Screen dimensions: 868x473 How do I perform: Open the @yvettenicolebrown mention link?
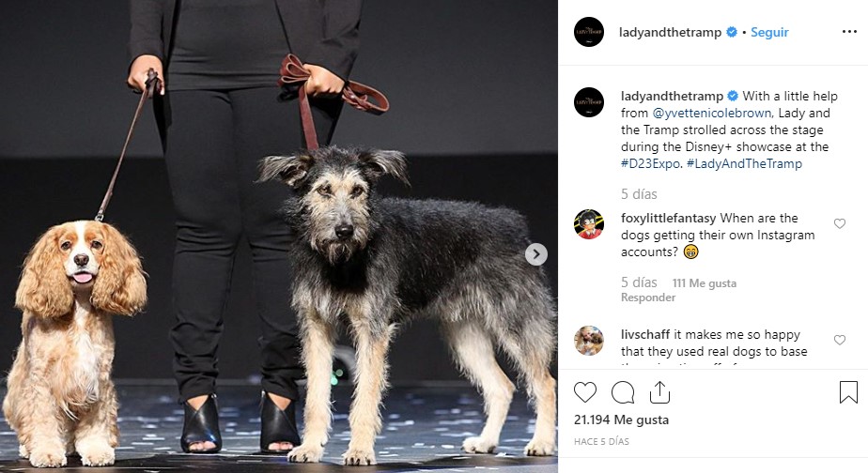click(712, 113)
